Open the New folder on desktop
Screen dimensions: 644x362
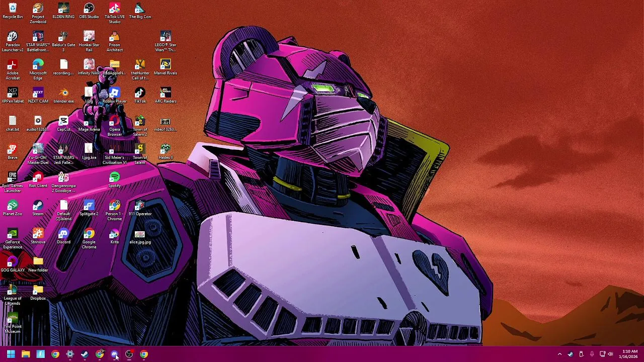pos(38,264)
